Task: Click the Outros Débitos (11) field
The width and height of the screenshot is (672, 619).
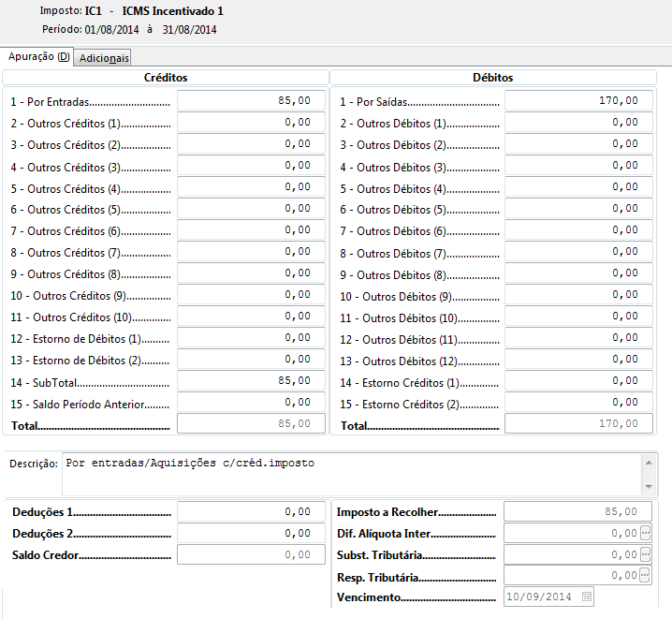Action: [578, 338]
